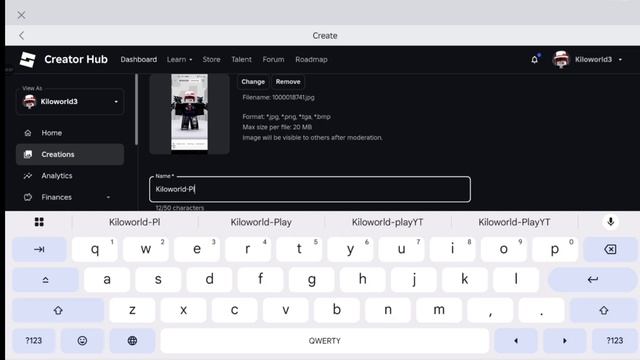Screen dimensions: 640x360
Task: Tap the a key
Action: (107, 280)
